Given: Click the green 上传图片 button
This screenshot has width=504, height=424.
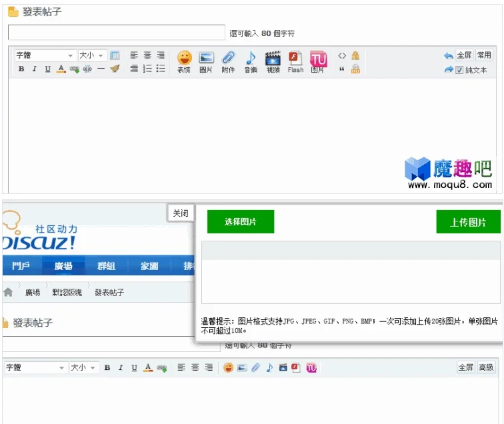Looking at the screenshot, I should pyautogui.click(x=468, y=222).
